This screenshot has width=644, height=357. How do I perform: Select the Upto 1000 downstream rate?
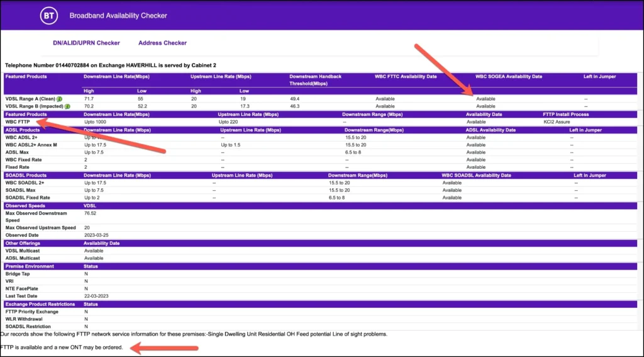96,122
